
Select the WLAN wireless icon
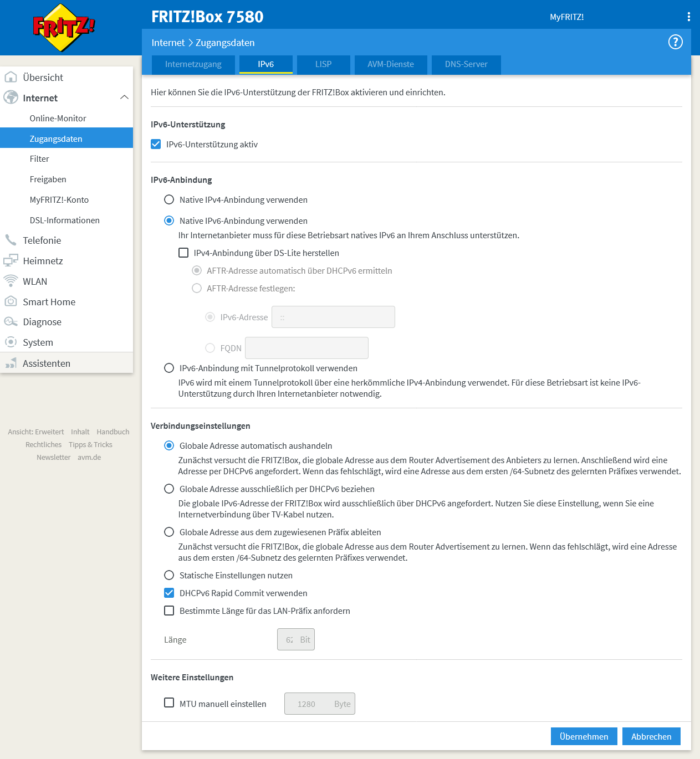[11, 281]
